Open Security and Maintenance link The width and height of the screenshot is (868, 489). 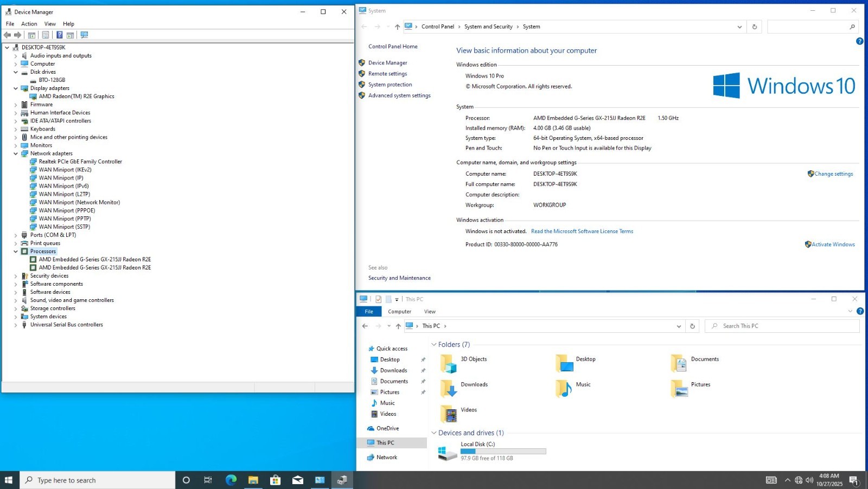(399, 278)
